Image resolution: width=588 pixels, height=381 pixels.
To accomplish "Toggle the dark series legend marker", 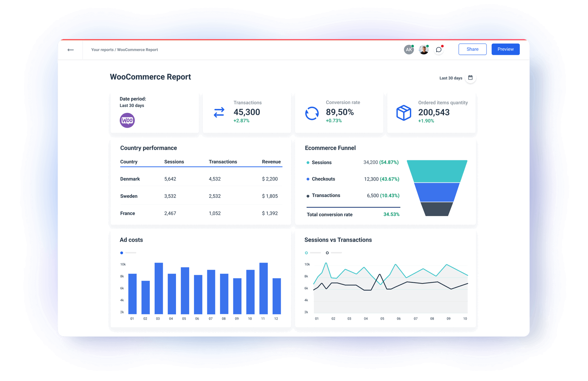I will pos(327,253).
